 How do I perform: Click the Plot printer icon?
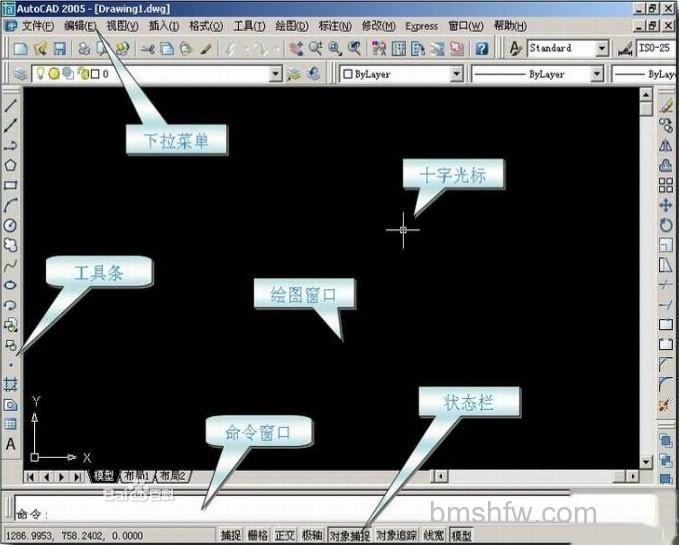(x=84, y=48)
